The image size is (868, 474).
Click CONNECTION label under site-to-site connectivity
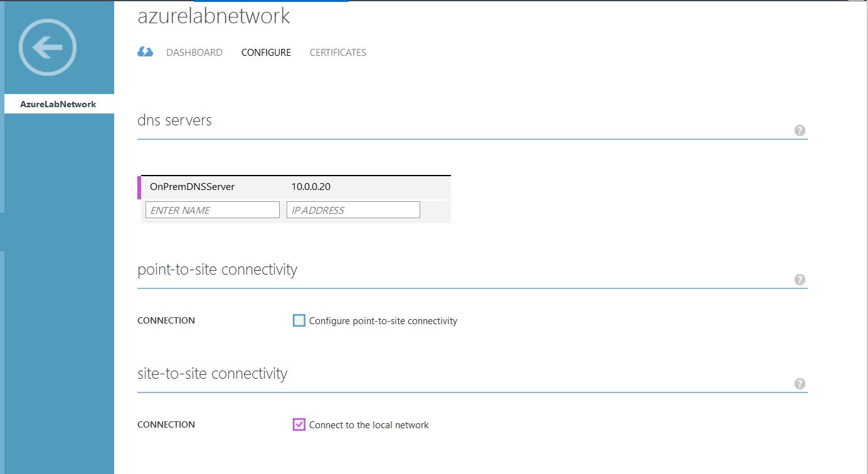[166, 425]
